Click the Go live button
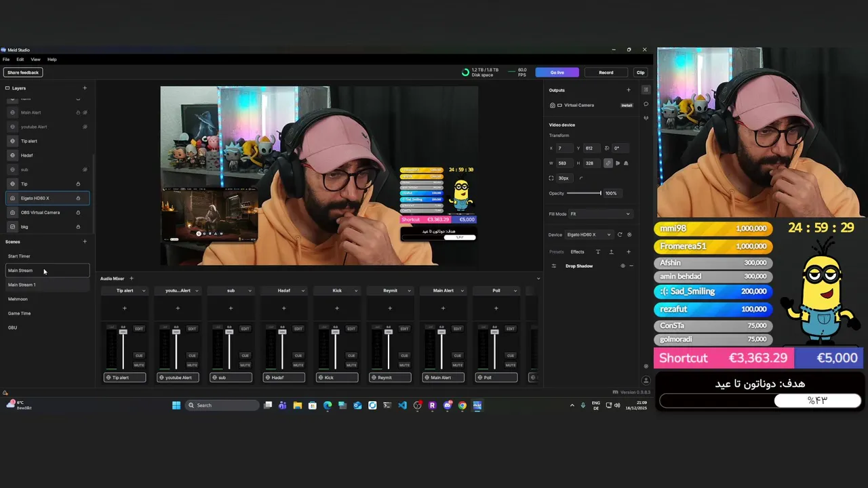The width and height of the screenshot is (868, 488). 557,73
